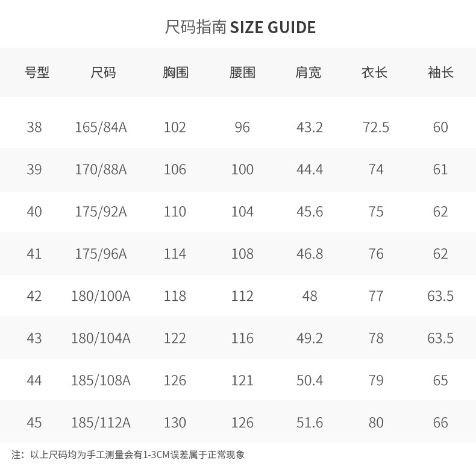This screenshot has width=476, height=472.
Task: Click the 175/92A size cell
Action: (101, 212)
